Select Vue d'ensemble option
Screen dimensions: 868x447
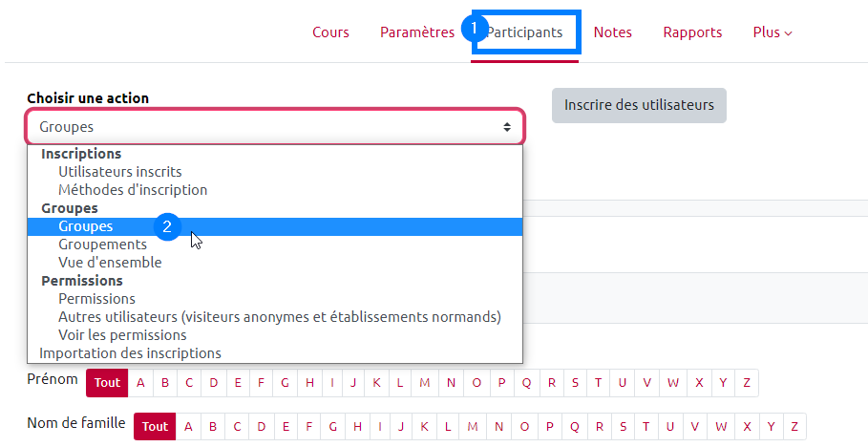pos(110,263)
